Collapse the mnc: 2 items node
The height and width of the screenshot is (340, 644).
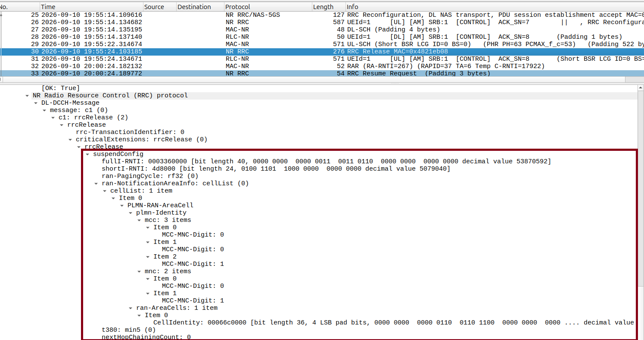[140, 271]
